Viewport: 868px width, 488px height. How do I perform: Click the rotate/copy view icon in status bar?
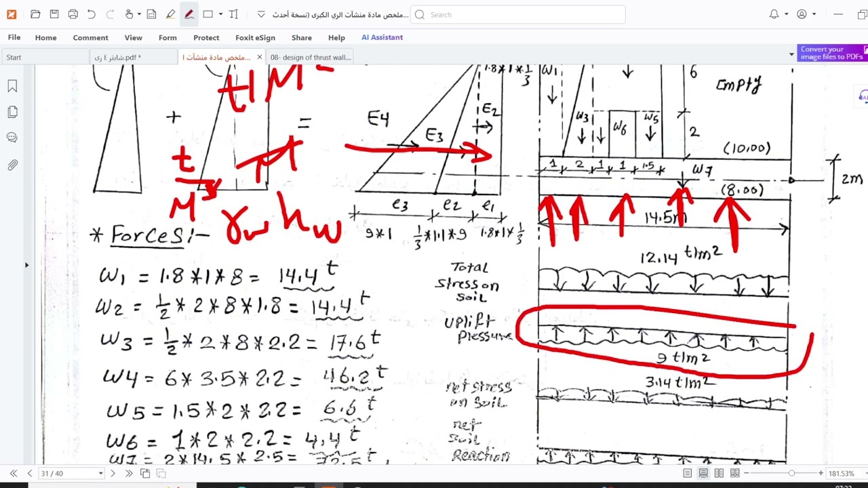pyautogui.click(x=145, y=473)
